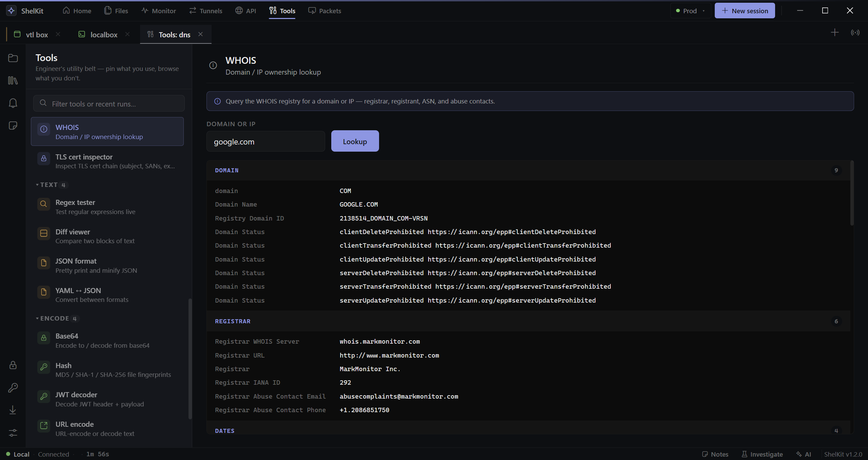
Task: Add a new tab with plus icon
Action: [835, 33]
